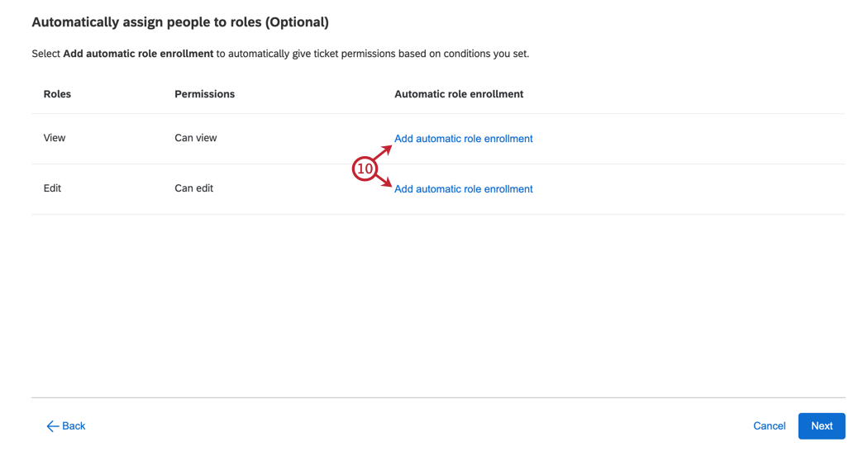Add automatic role enrollment for View role

(463, 139)
